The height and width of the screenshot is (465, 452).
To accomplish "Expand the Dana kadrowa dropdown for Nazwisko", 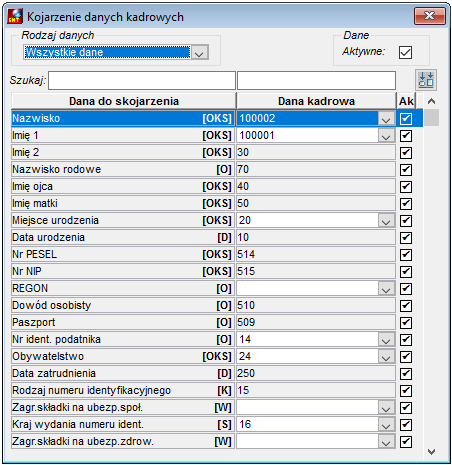I will pyautogui.click(x=386, y=119).
